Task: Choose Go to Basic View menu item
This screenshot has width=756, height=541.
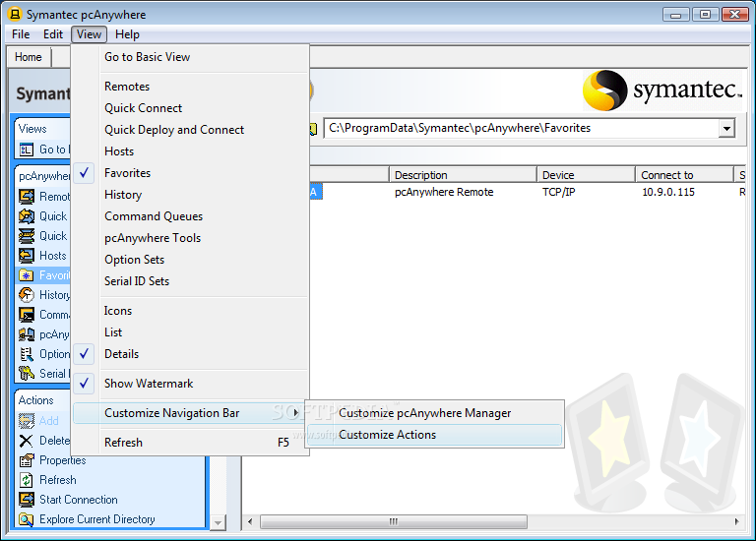Action: [x=190, y=57]
